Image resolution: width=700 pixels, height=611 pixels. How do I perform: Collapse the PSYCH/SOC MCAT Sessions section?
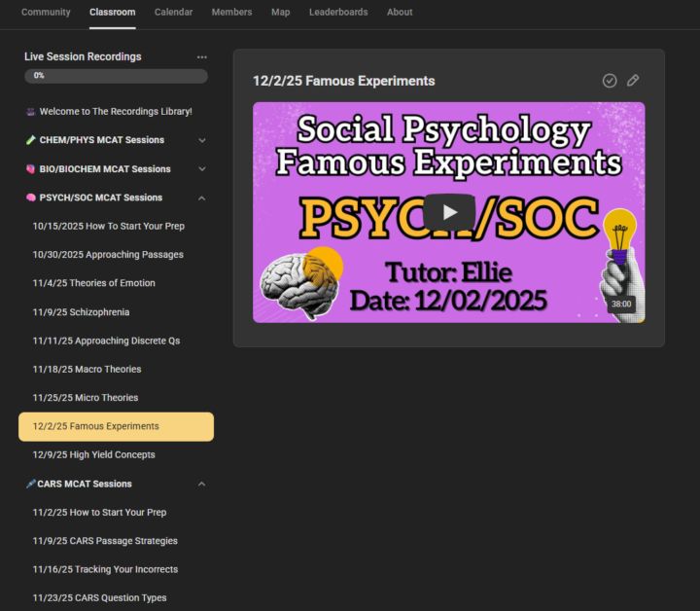pyautogui.click(x=202, y=198)
